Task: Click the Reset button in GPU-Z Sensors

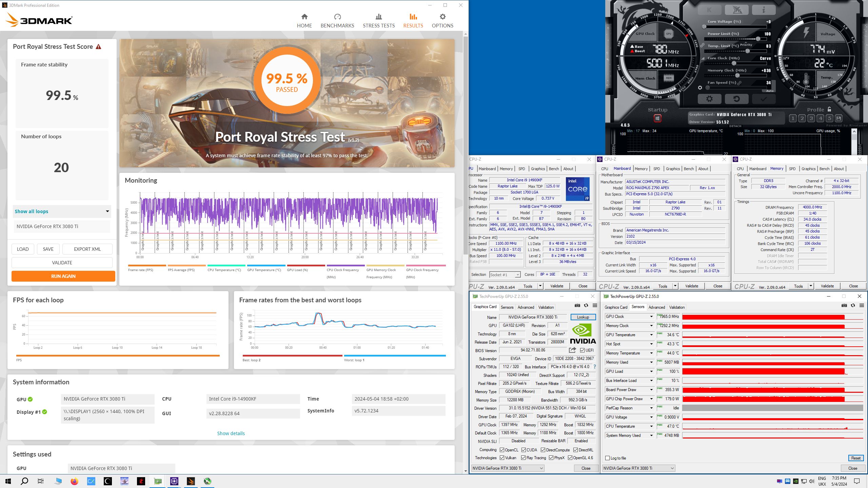Action: coord(856,458)
